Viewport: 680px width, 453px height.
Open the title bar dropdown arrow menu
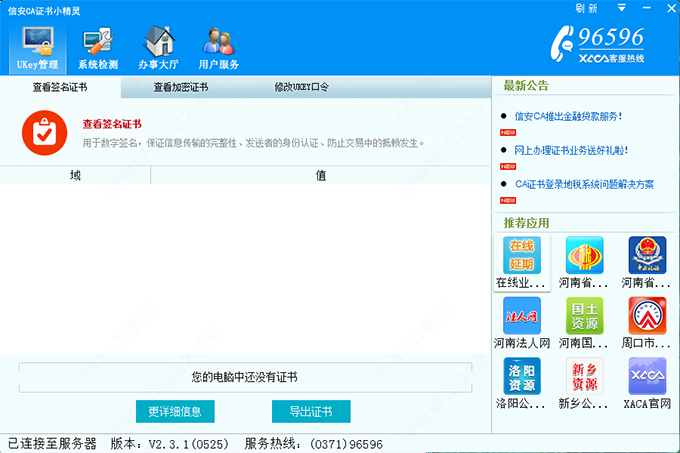tap(621, 8)
